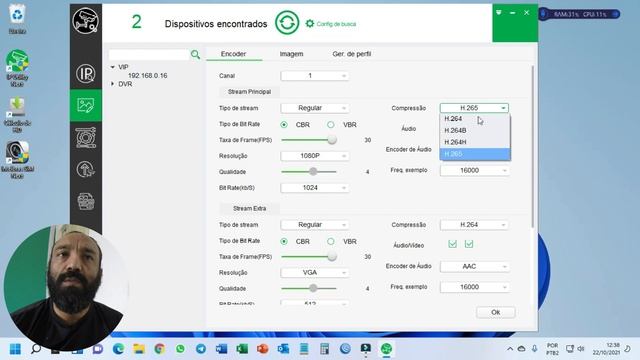The height and width of the screenshot is (360, 640).
Task: Switch to the Imagem tab
Action: pyautogui.click(x=291, y=54)
